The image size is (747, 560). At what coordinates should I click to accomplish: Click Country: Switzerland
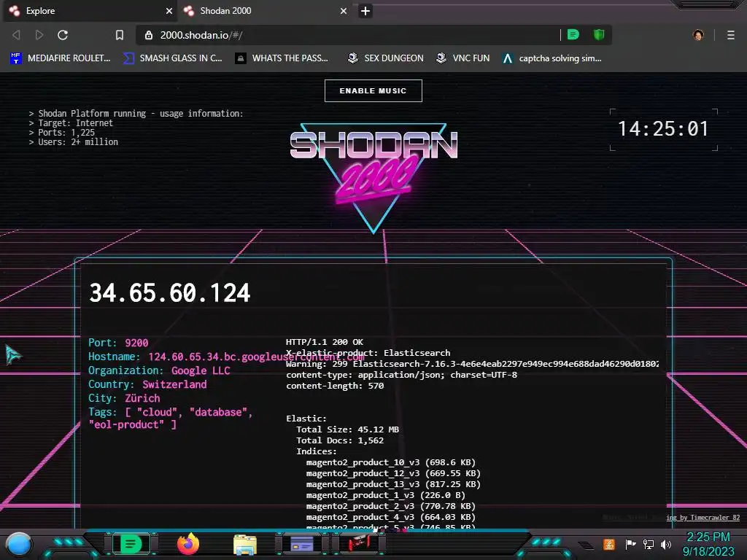[x=147, y=384]
